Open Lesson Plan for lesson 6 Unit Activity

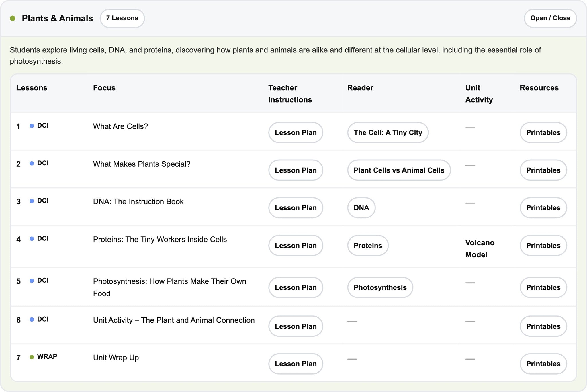(x=296, y=326)
